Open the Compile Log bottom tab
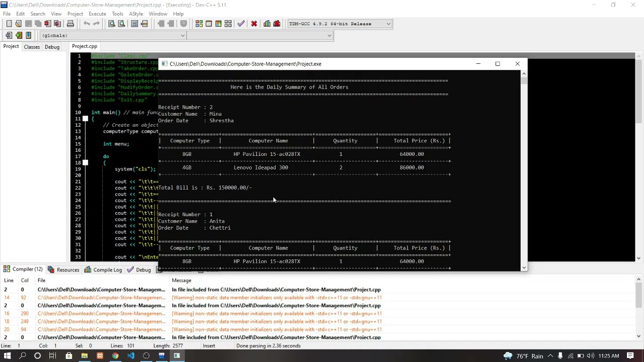Image resolution: width=644 pixels, height=362 pixels. coord(103,270)
